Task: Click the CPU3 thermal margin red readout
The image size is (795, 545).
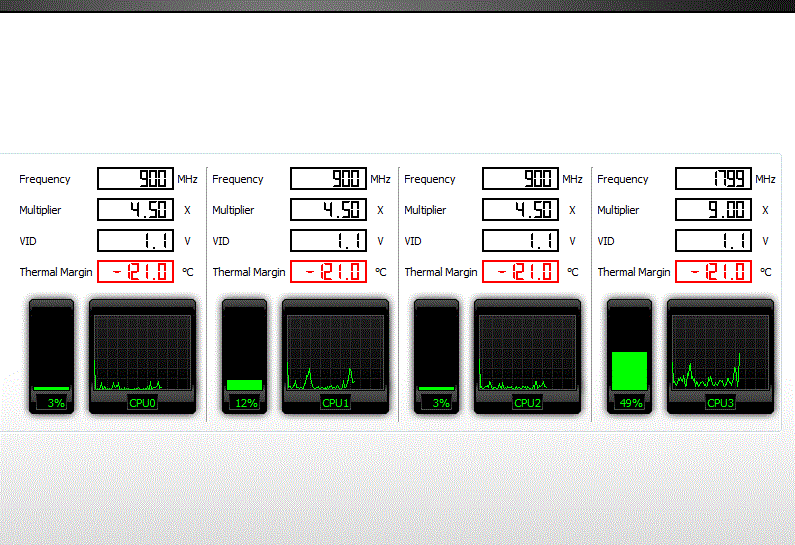Action: click(713, 271)
